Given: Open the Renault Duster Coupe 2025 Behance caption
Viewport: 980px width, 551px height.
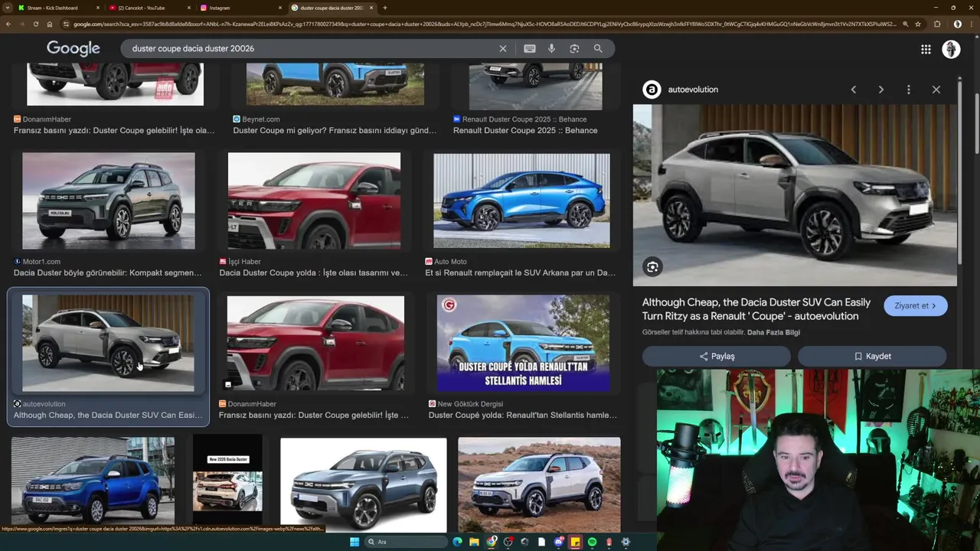Looking at the screenshot, I should [x=525, y=130].
